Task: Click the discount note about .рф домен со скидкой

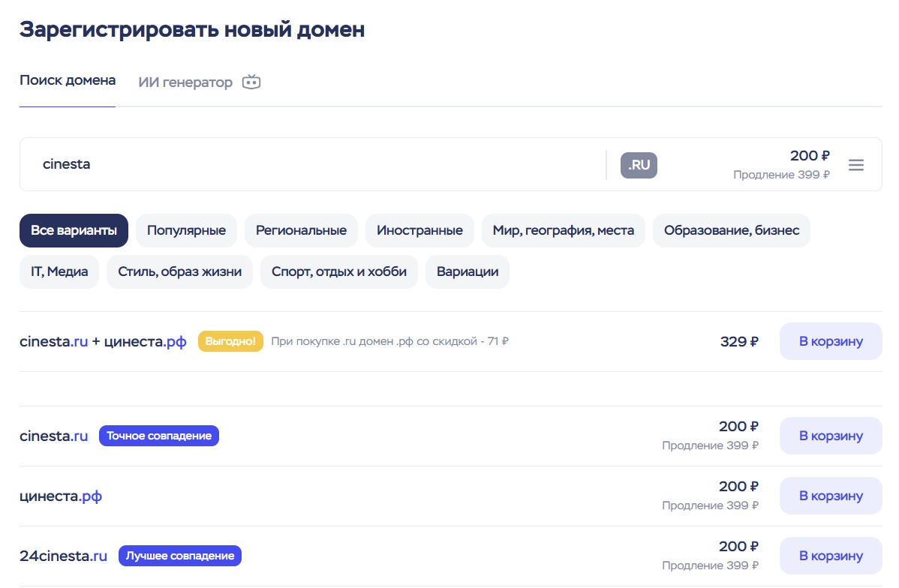Action: pos(390,341)
